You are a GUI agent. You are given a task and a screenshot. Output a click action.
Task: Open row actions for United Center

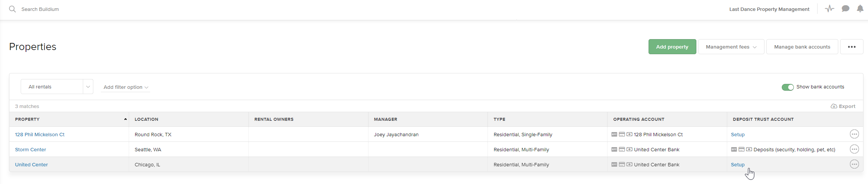pos(854,164)
